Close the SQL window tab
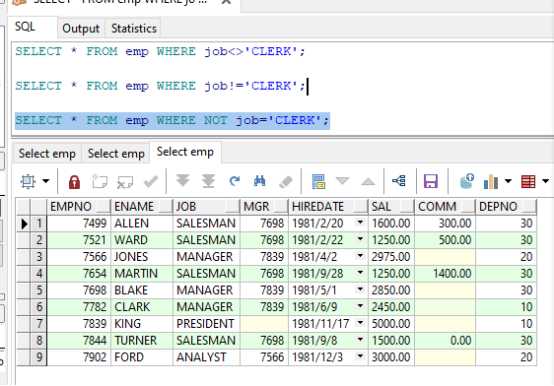Screen dimensions: 554x386 click(x=226, y=2)
